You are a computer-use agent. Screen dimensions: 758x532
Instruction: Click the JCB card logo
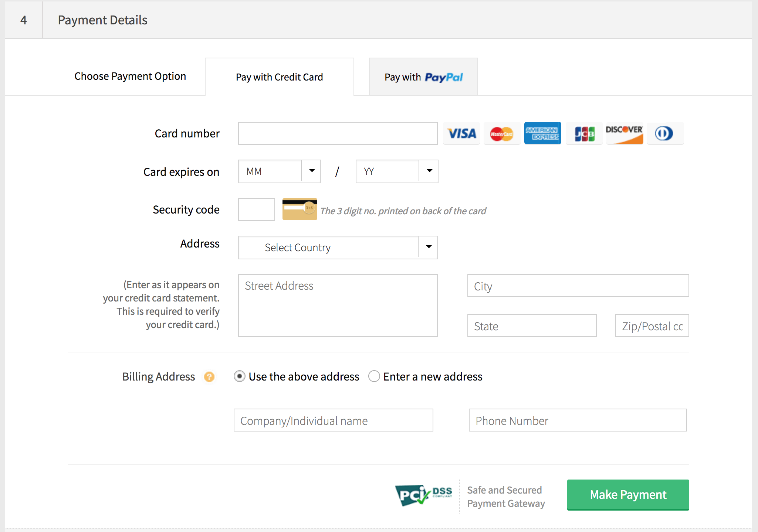(x=584, y=133)
